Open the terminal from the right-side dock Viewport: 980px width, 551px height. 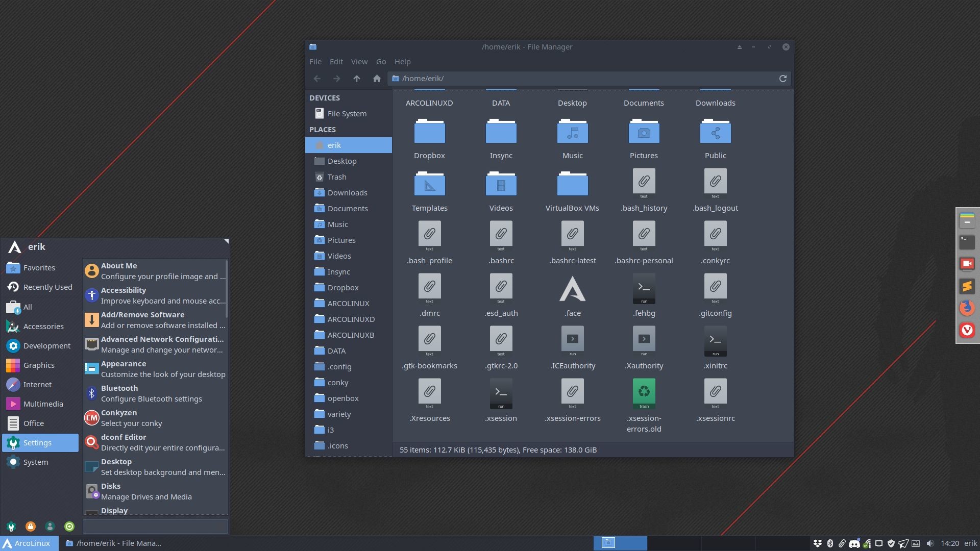click(x=967, y=242)
